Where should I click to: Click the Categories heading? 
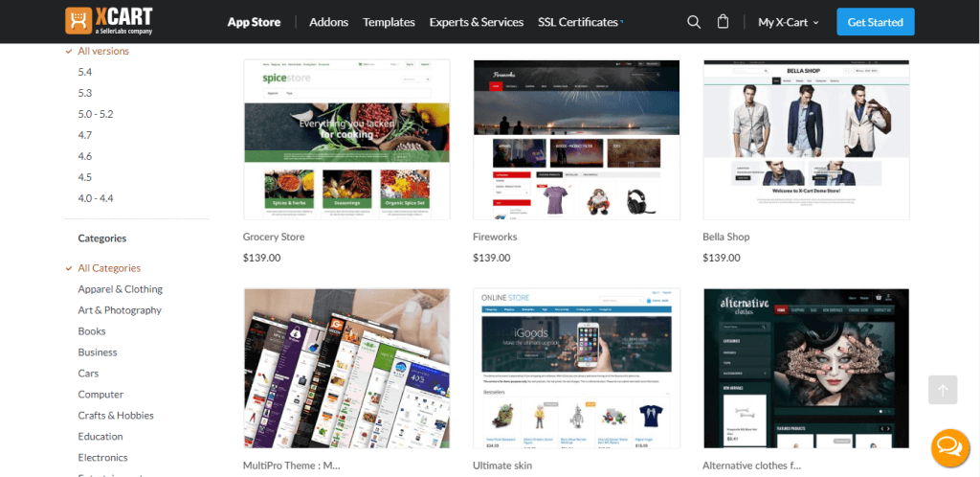click(x=101, y=238)
